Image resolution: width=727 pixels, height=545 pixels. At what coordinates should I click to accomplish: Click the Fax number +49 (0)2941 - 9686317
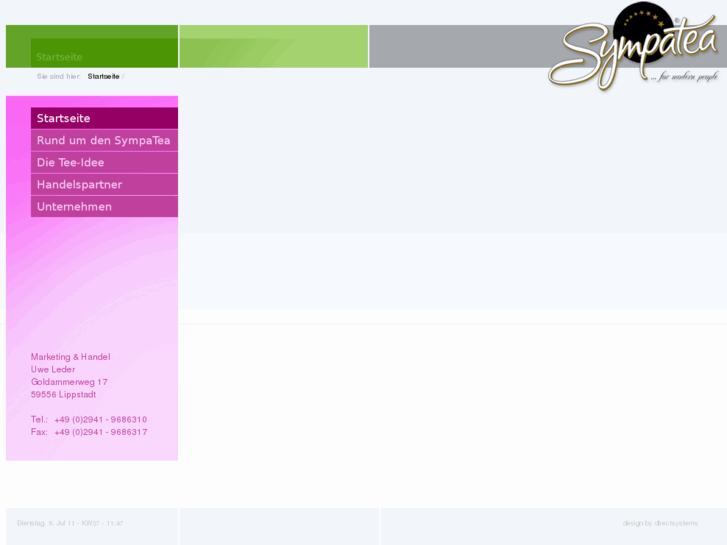(101, 432)
